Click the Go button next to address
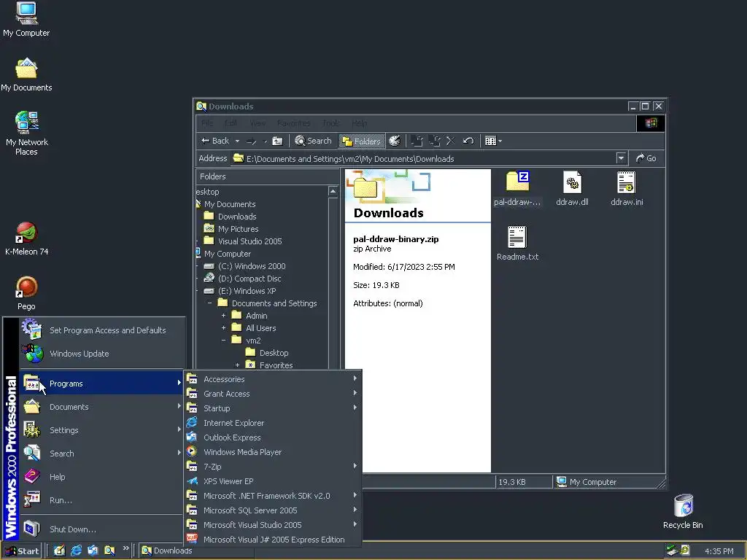 (646, 158)
